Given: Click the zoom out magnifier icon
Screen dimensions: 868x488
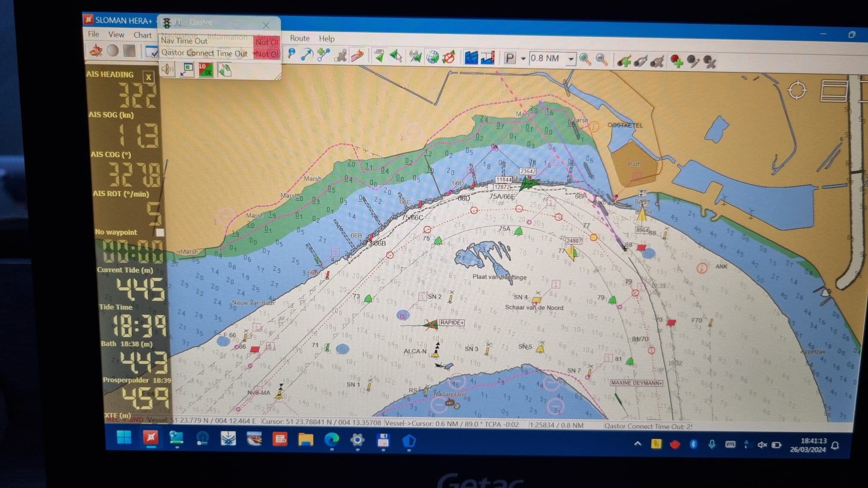Looking at the screenshot, I should pos(601,60).
